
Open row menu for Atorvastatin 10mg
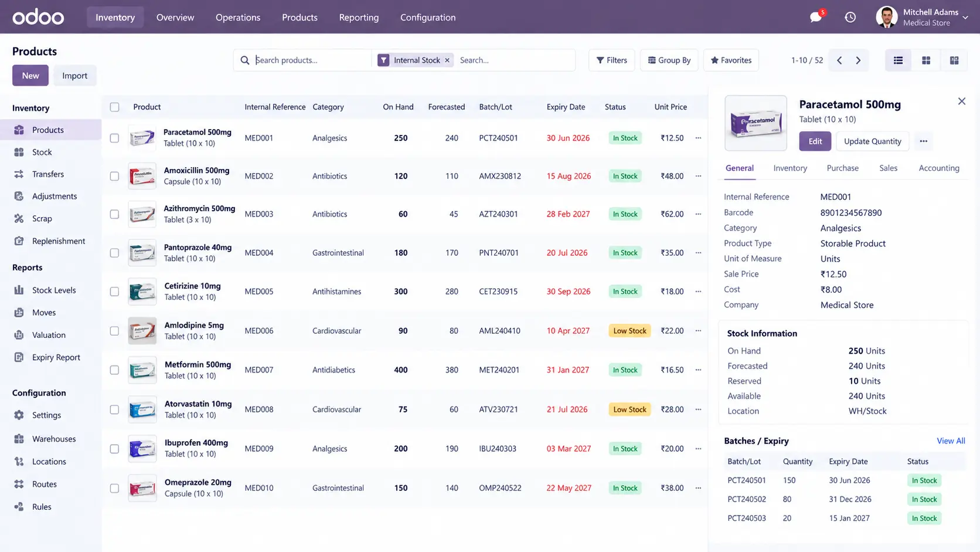tap(698, 409)
